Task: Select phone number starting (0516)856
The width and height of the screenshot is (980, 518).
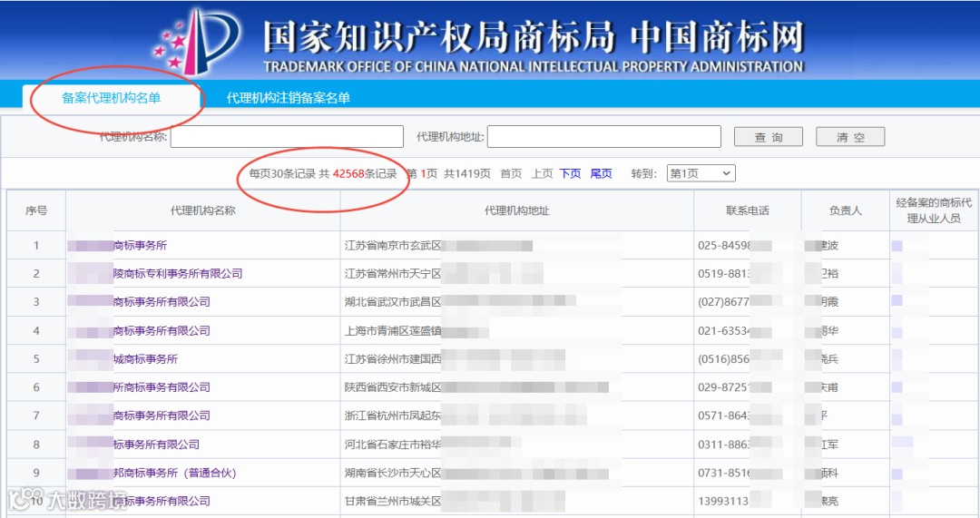Action: click(723, 359)
